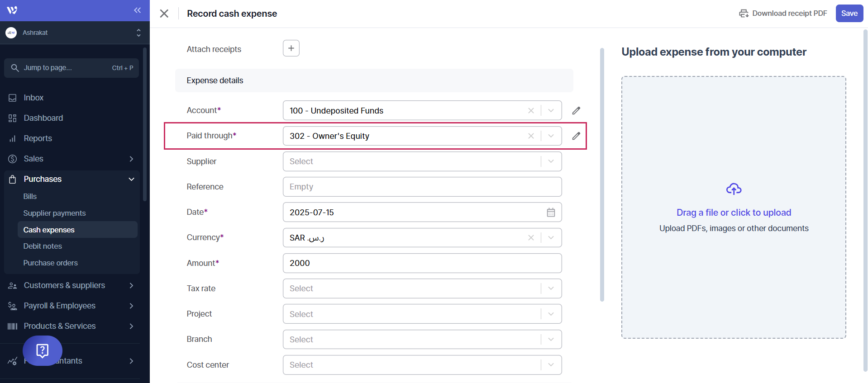Collapse the sidebar with double-chevron icon
Screen dimensions: 868x383
(x=137, y=10)
